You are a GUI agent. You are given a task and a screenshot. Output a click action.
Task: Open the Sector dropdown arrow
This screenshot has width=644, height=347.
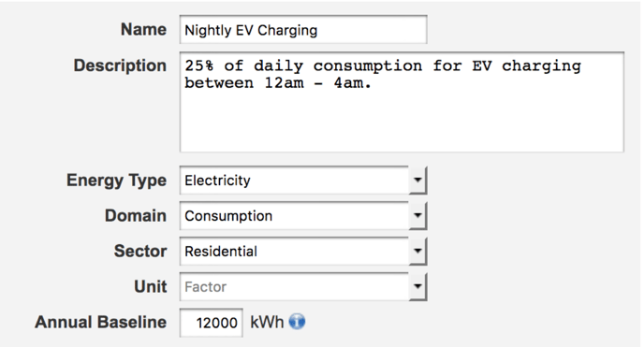point(417,251)
